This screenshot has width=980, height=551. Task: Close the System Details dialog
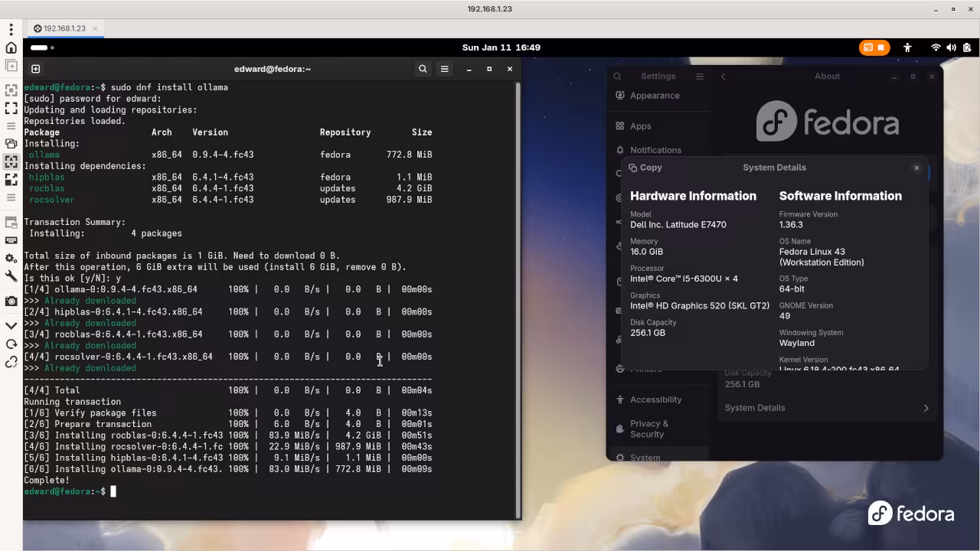pyautogui.click(x=916, y=168)
